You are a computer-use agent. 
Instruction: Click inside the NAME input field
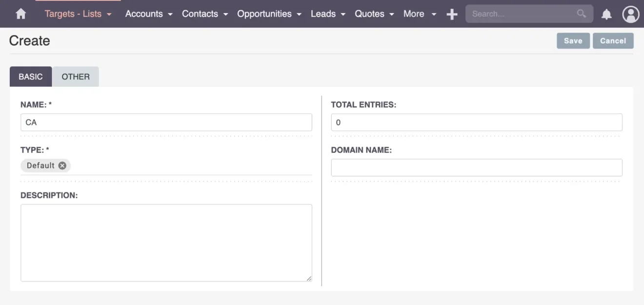click(166, 122)
